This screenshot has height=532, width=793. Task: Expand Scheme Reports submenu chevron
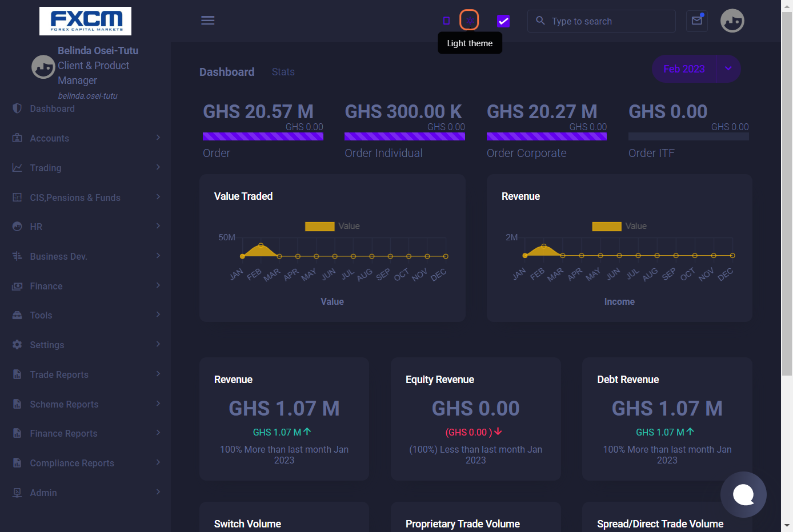(x=158, y=404)
